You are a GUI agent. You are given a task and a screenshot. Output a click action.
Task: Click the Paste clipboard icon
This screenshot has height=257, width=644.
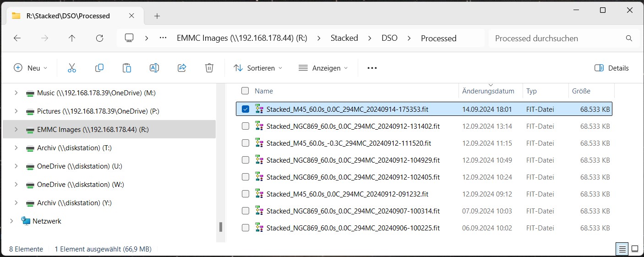(x=127, y=68)
